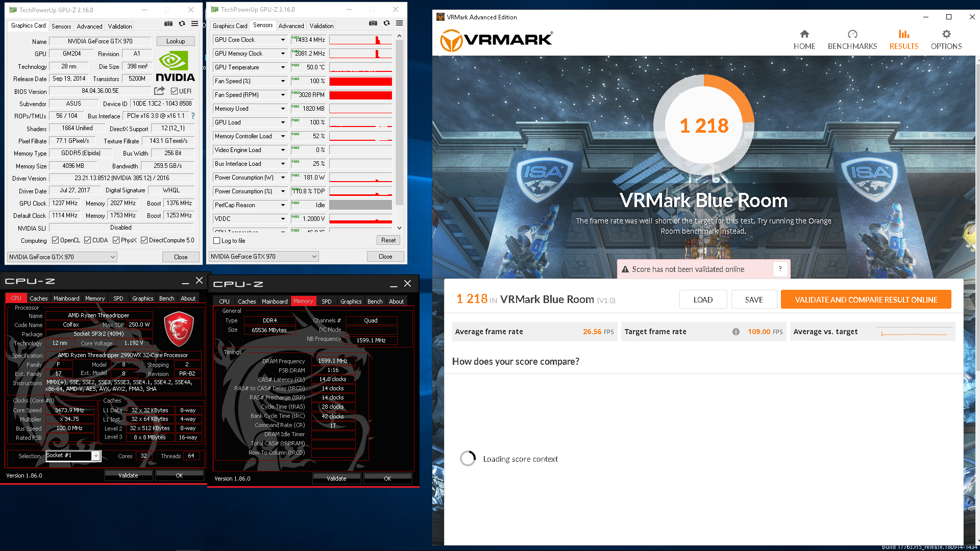Viewport: 980px width, 551px height.
Task: Click the Lookup button
Action: (x=176, y=41)
